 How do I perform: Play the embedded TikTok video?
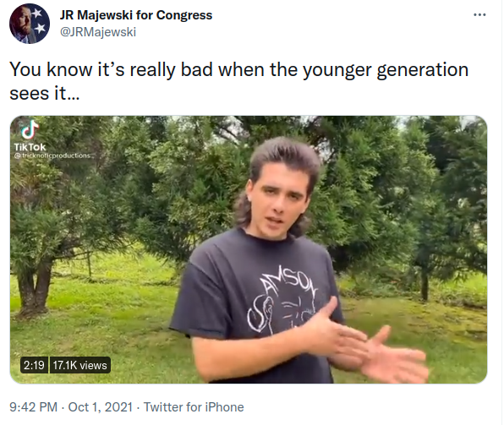coord(249,249)
